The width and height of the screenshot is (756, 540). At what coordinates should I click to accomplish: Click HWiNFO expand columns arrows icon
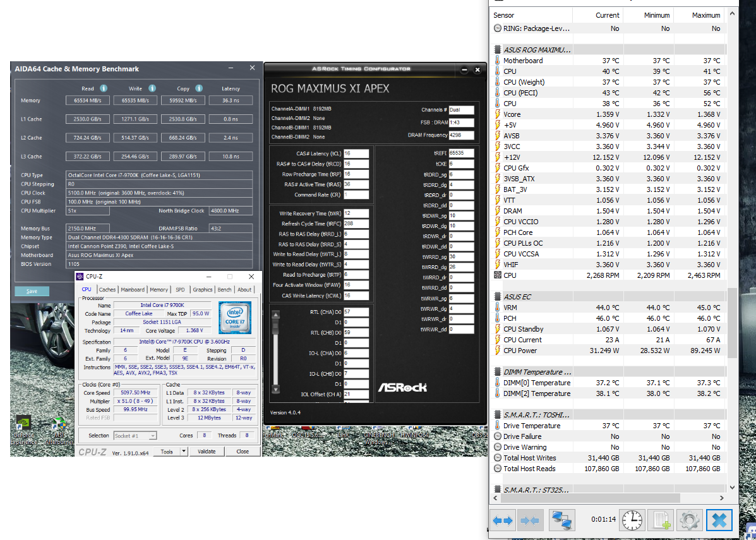502,520
